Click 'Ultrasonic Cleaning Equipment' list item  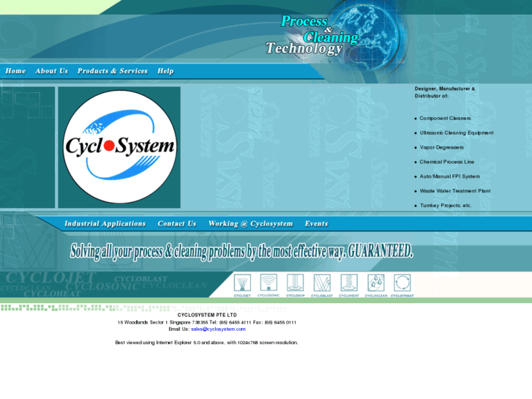457,133
